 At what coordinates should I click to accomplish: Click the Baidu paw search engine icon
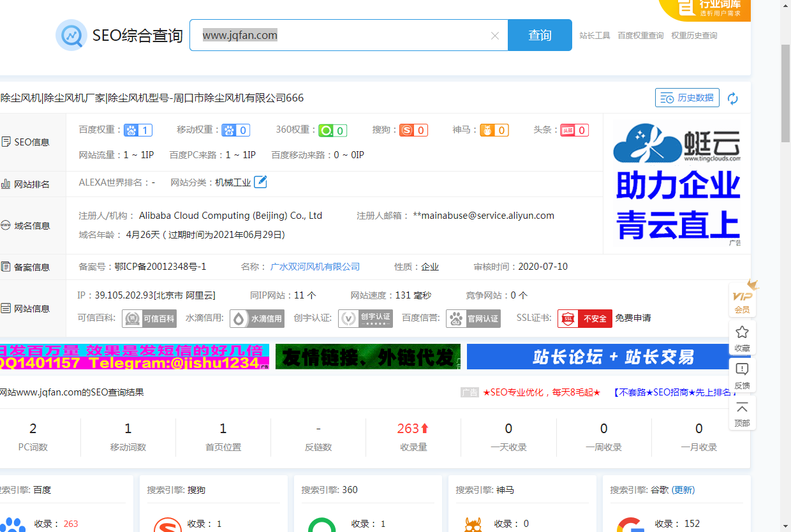14,524
